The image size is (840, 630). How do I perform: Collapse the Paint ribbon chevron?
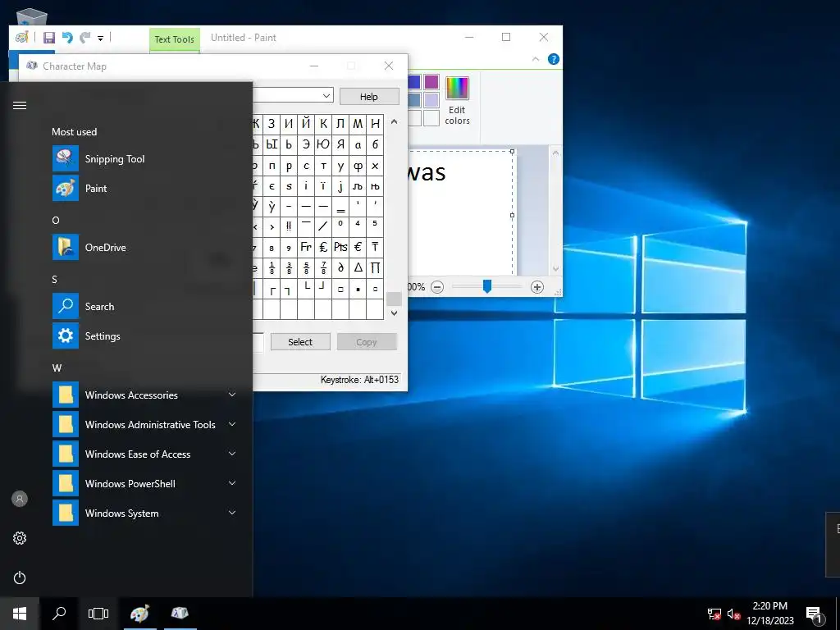(x=535, y=59)
